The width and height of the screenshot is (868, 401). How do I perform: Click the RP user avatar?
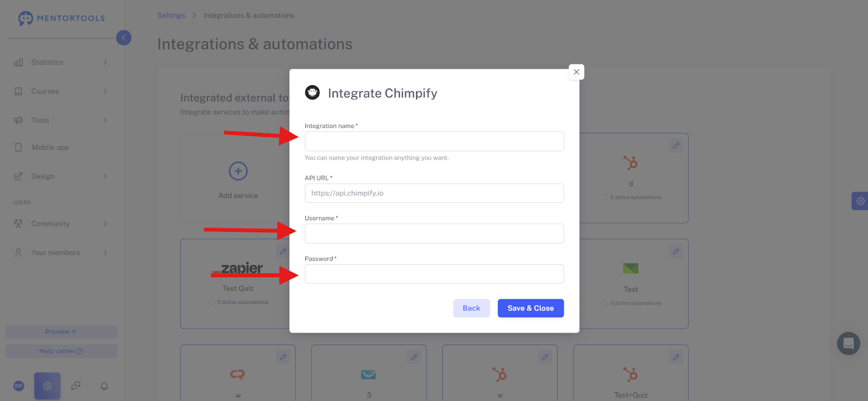pyautogui.click(x=19, y=386)
